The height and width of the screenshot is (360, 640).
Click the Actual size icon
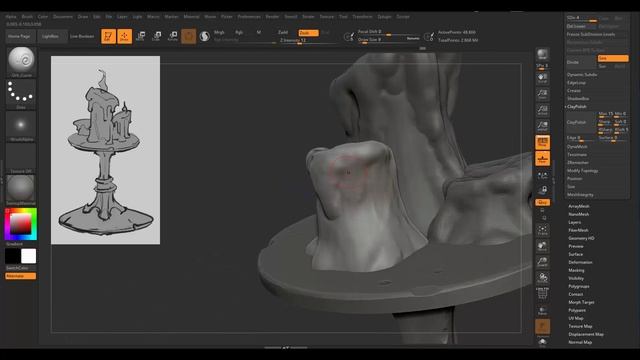click(542, 110)
